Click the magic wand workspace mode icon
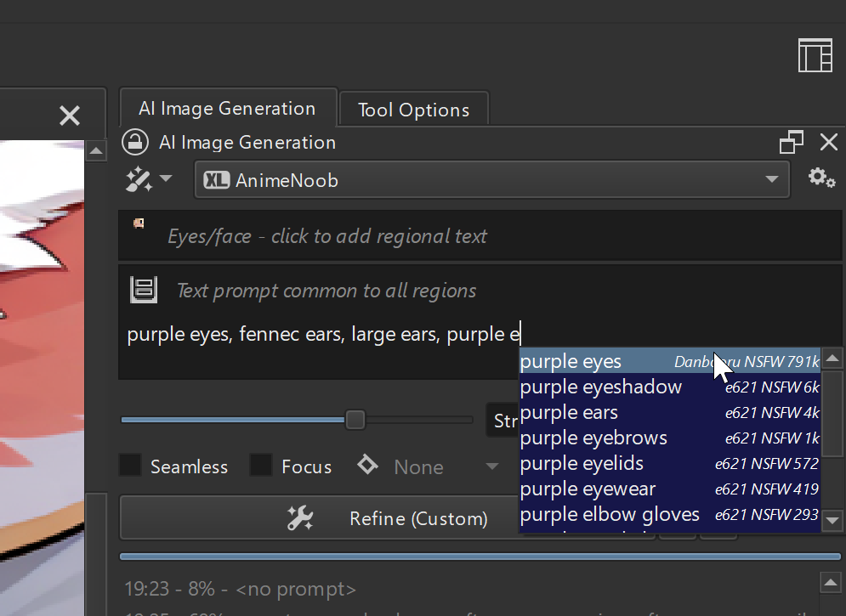This screenshot has width=846, height=616. (x=137, y=179)
